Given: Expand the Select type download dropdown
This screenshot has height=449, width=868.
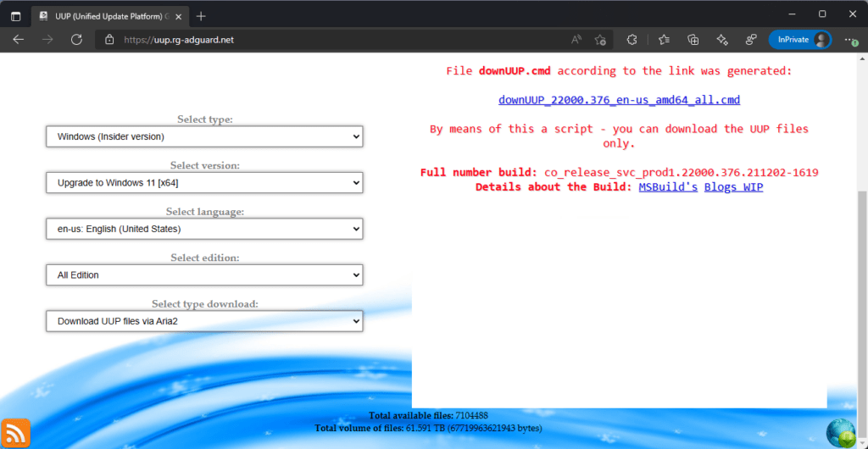Looking at the screenshot, I should click(x=204, y=321).
